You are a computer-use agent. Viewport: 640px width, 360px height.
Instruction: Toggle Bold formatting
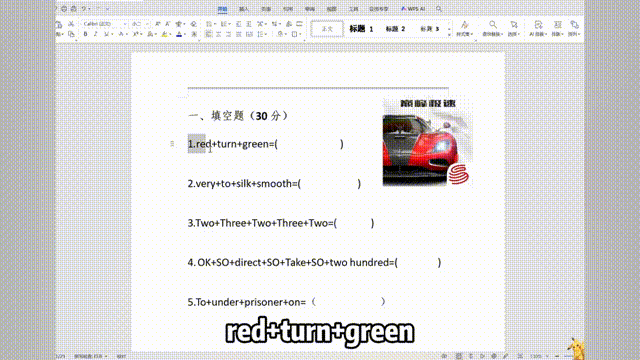tap(85, 34)
